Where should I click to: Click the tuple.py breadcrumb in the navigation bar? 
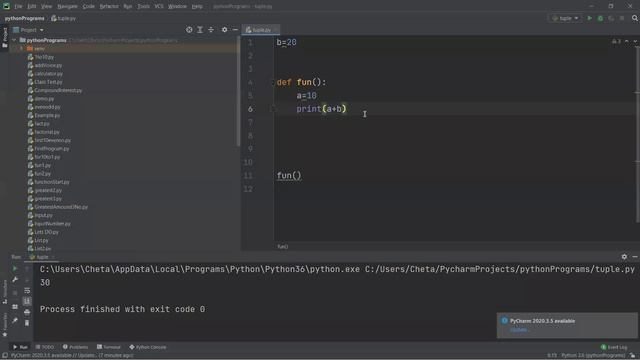64,18
